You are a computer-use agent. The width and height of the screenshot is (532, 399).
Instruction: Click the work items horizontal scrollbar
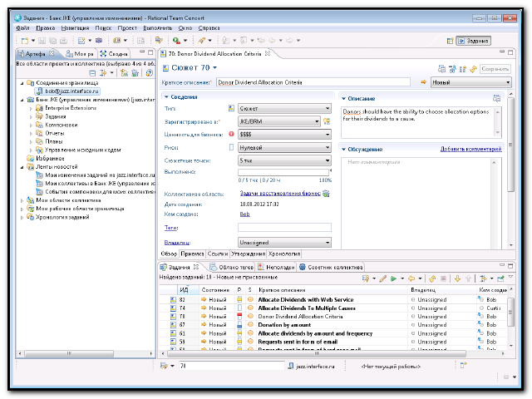(x=316, y=353)
